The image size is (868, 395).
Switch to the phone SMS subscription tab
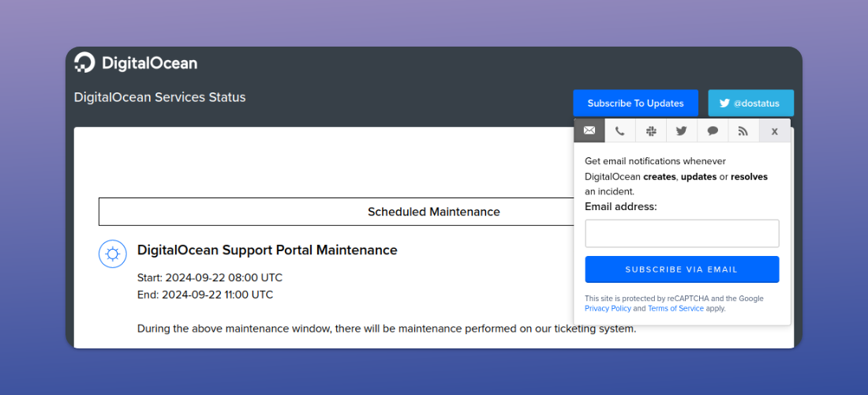pyautogui.click(x=620, y=130)
